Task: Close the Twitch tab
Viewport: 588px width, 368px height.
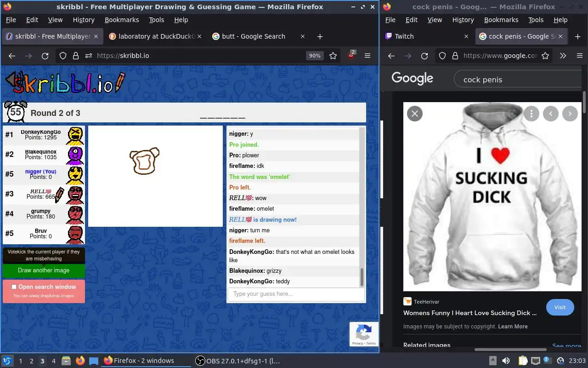Action: tap(466, 36)
